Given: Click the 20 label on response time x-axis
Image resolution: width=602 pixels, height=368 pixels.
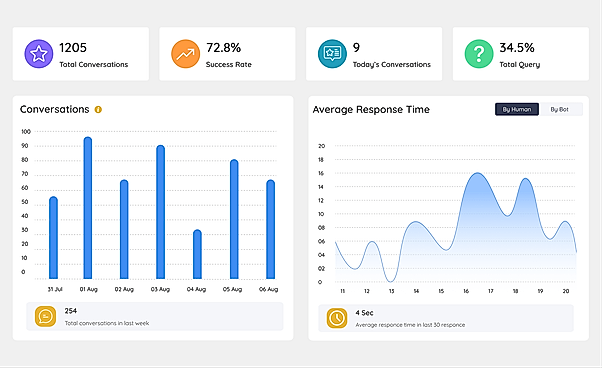Looking at the screenshot, I should (566, 291).
